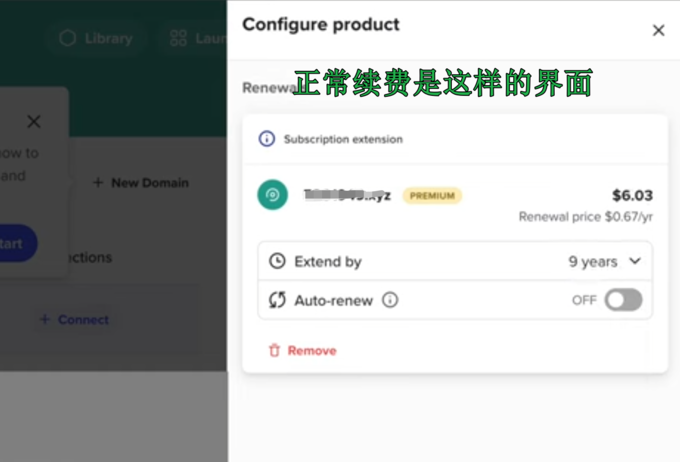This screenshot has width=680, height=462.
Task: Click the clock icon beside Extend by
Action: [277, 261]
